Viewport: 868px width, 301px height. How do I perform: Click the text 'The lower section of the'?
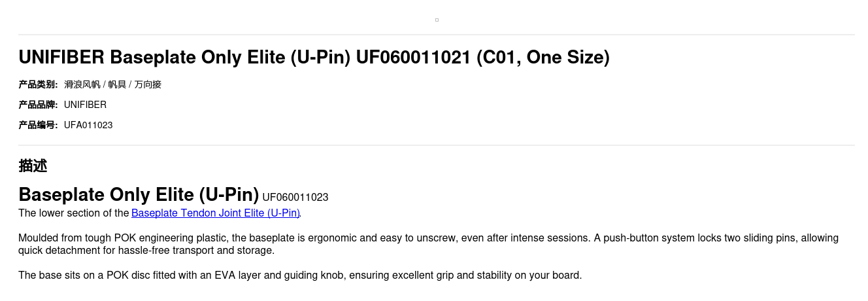tap(74, 213)
